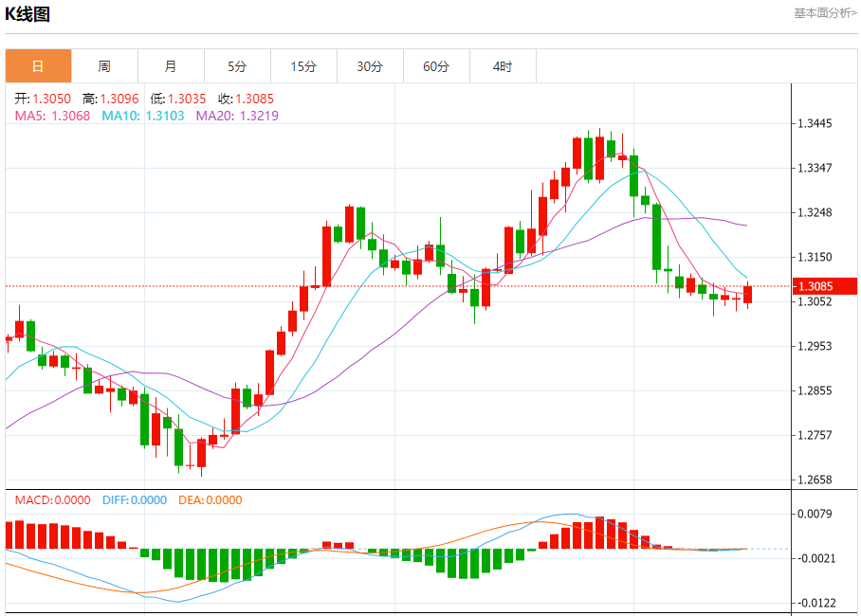Click the 高: 1.3096 high value
The height and width of the screenshot is (616, 861).
(110, 99)
